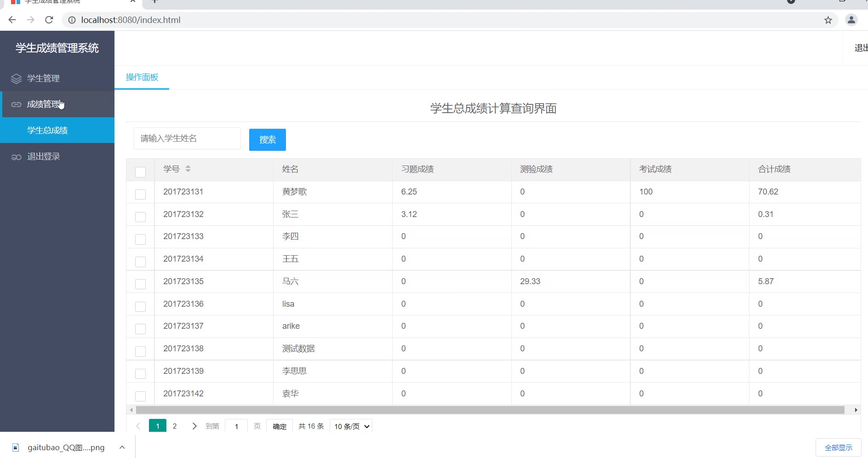Click the layers icon beside 学生管理
The height and width of the screenshot is (458, 868).
click(16, 79)
